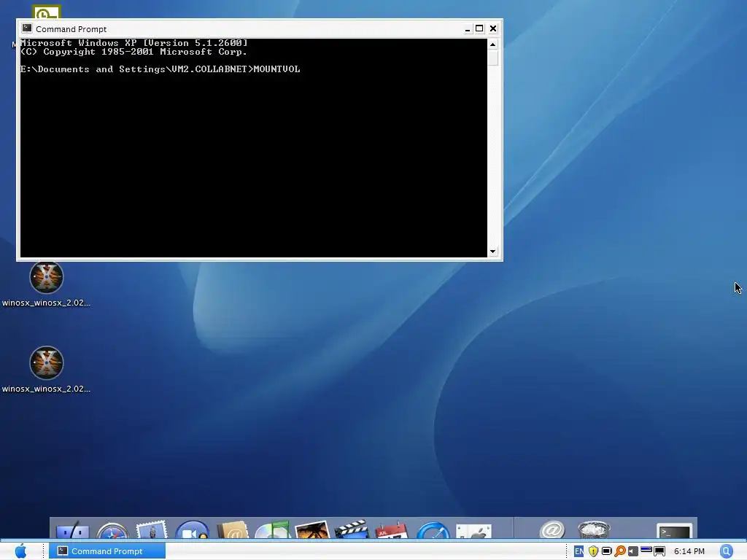Viewport: 747px width, 560px height.
Task: Launch Safari compass icon in dock
Action: [112, 531]
